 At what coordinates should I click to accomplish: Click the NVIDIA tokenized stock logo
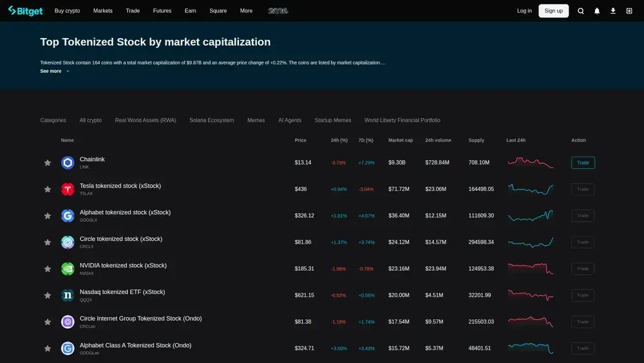click(x=68, y=269)
